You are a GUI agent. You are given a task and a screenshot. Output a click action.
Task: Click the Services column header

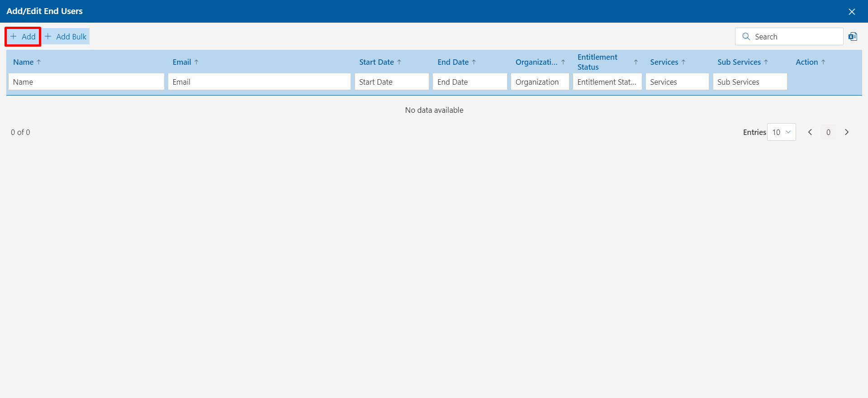(664, 62)
